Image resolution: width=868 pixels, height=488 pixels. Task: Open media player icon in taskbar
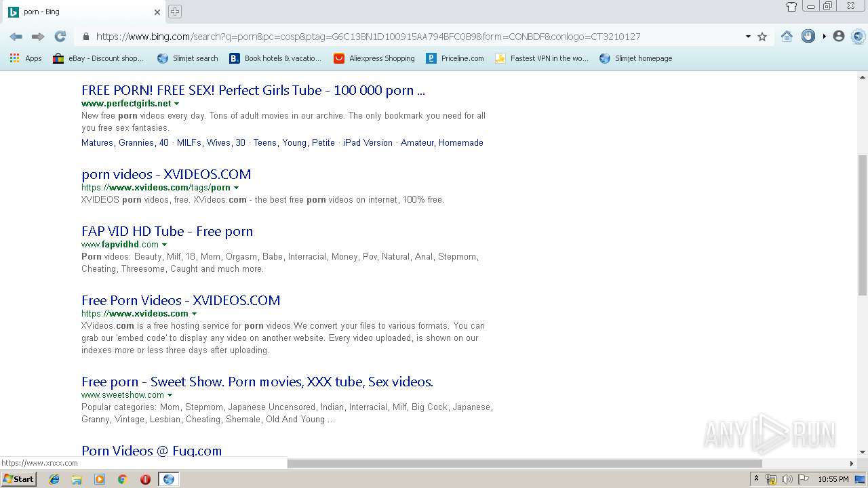[x=100, y=479]
